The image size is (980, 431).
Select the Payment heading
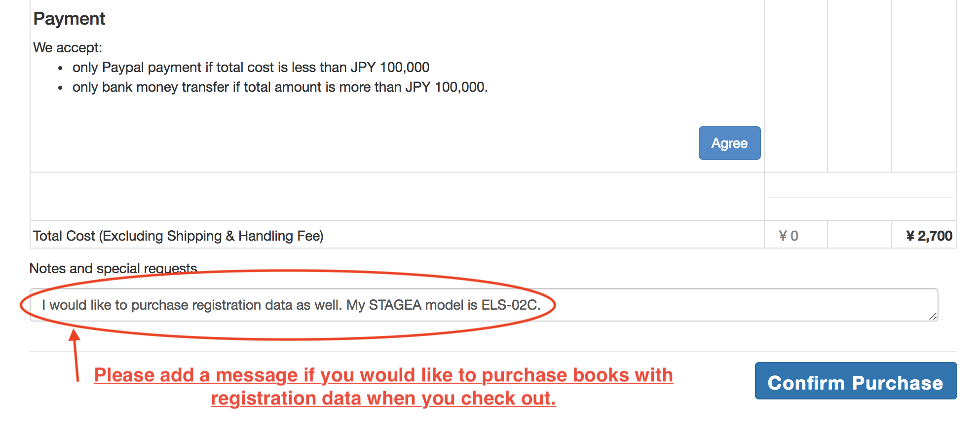[69, 19]
